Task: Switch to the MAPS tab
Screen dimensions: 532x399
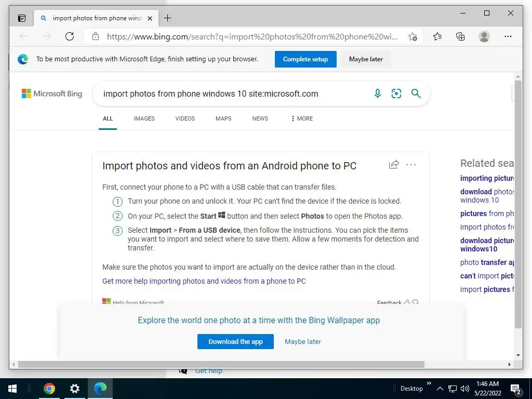Action: click(223, 119)
